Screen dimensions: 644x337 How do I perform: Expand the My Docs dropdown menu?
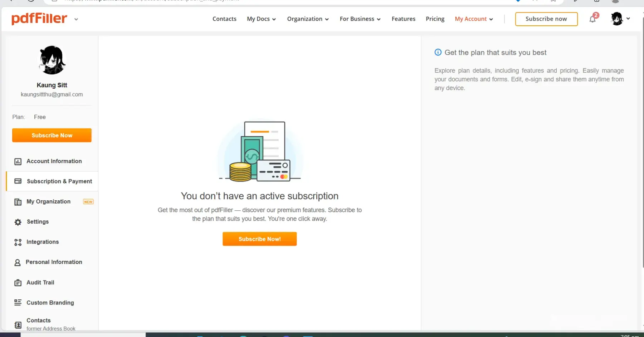tap(261, 19)
